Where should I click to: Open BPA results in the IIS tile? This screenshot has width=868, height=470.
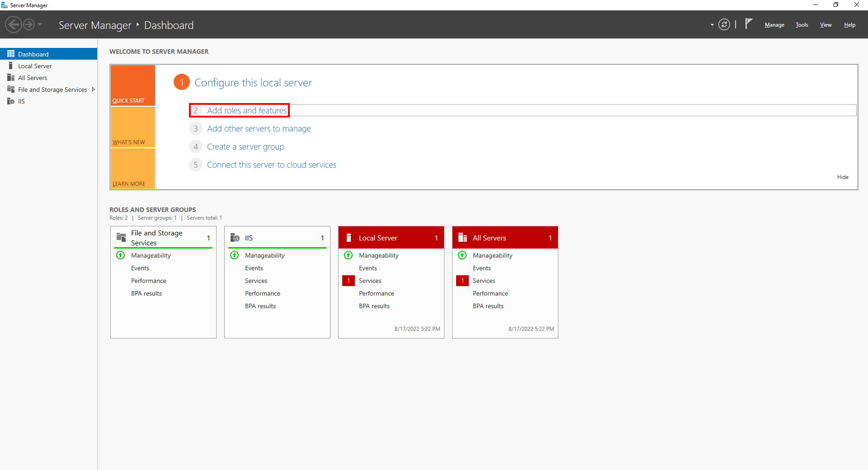[260, 306]
